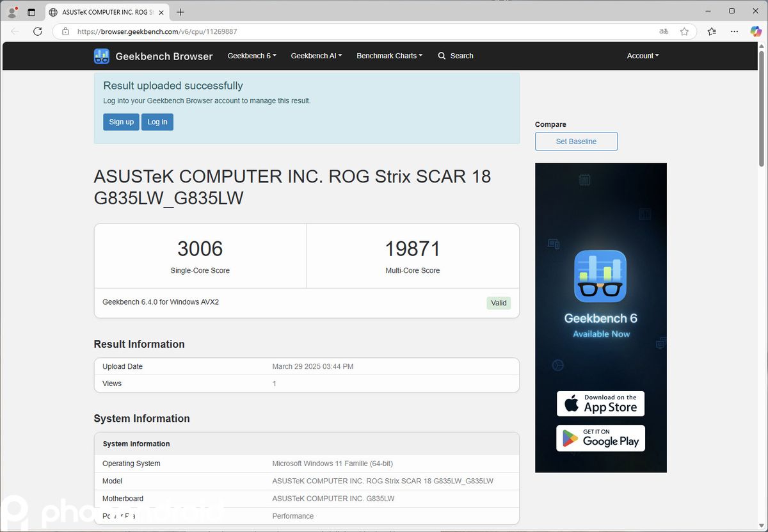The image size is (768, 532).
Task: Click Search in the navigation bar
Action: pyautogui.click(x=456, y=56)
